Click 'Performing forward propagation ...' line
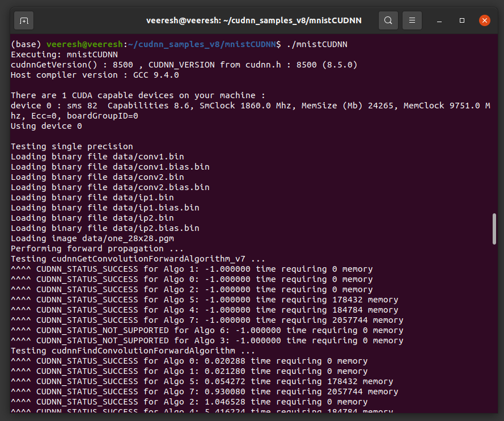The image size is (504, 421). pos(97,249)
